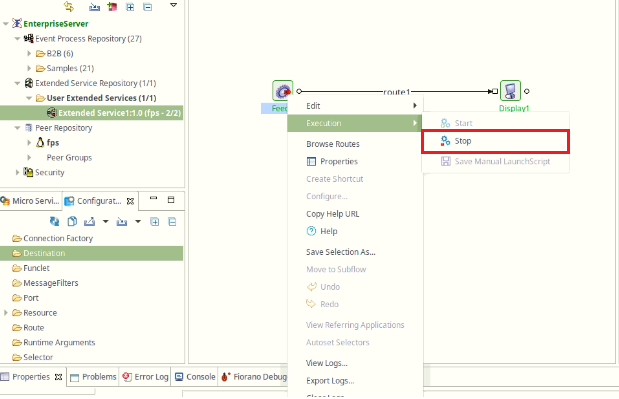Click collapse-all icon in Configuration toolbar
This screenshot has height=399, width=619.
pos(172,221)
